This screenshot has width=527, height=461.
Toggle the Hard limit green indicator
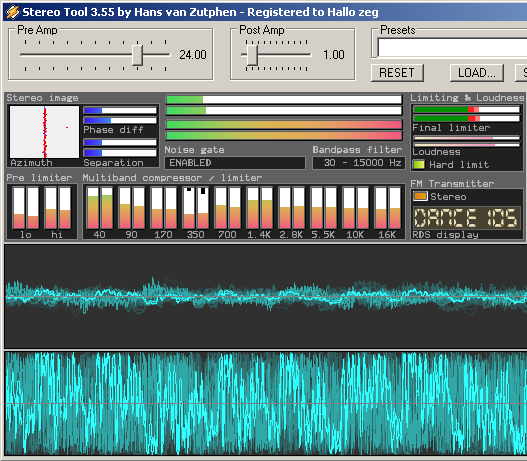[x=419, y=165]
